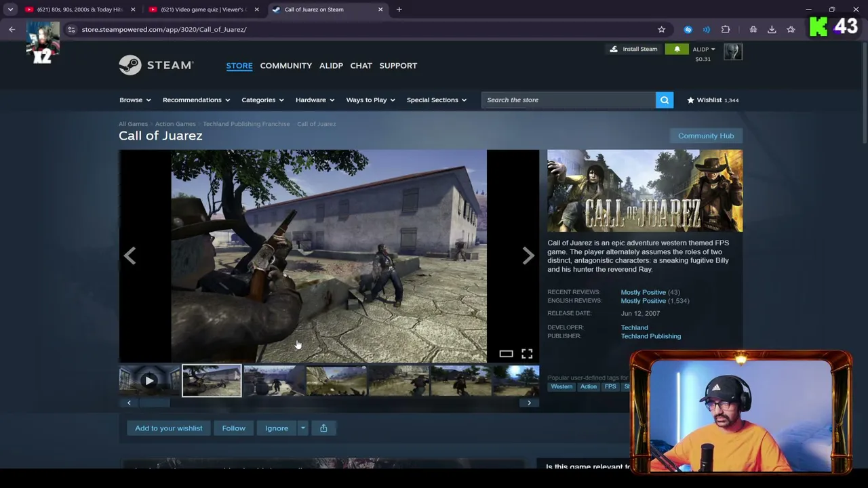Move the thumbnail strip left with its arrow
Viewport: 868px width, 488px height.
click(129, 403)
